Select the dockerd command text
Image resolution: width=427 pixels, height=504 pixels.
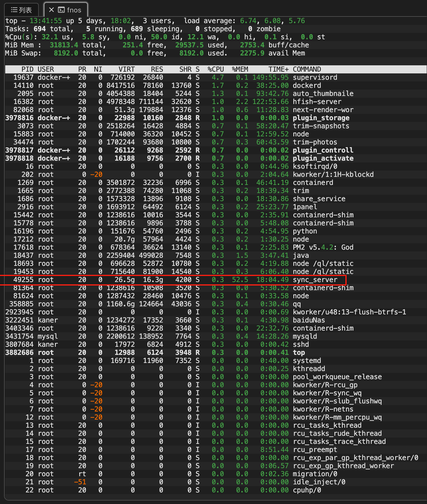[307, 86]
